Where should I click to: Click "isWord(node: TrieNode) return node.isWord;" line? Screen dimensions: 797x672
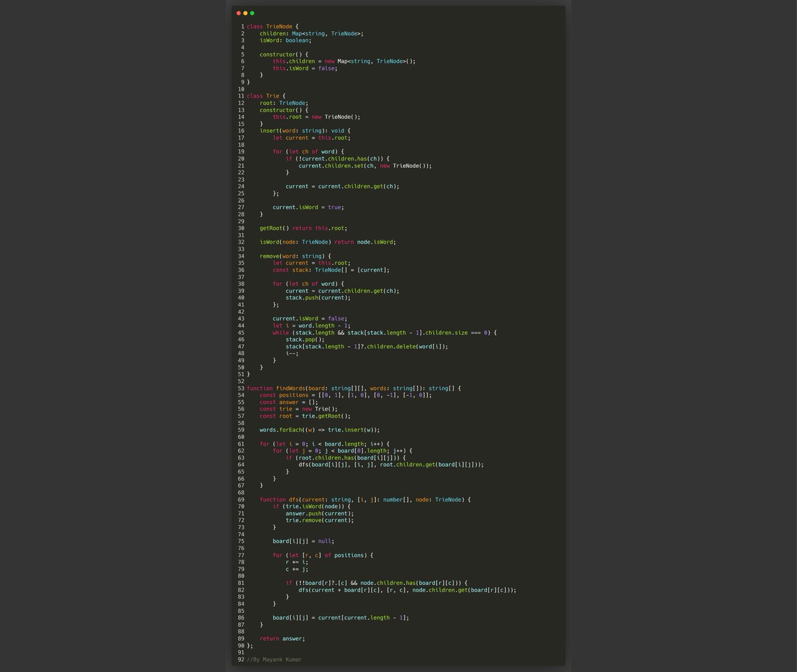328,242
